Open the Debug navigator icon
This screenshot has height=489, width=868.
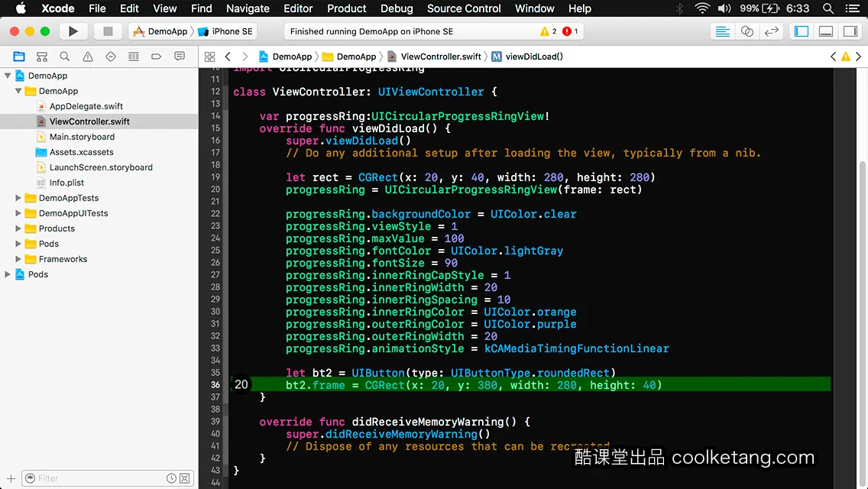point(134,57)
